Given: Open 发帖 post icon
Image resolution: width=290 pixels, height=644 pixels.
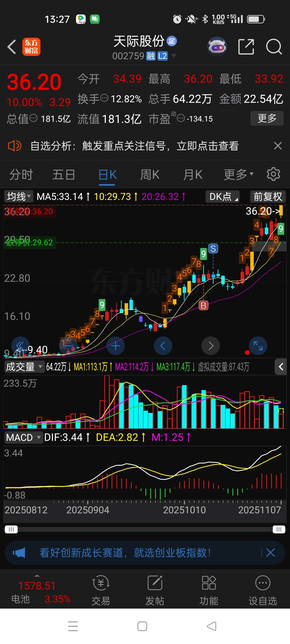Looking at the screenshot, I should click(155, 590).
